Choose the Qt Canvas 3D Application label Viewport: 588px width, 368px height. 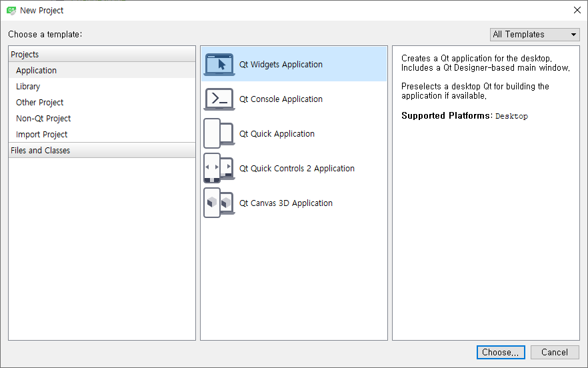coord(286,203)
